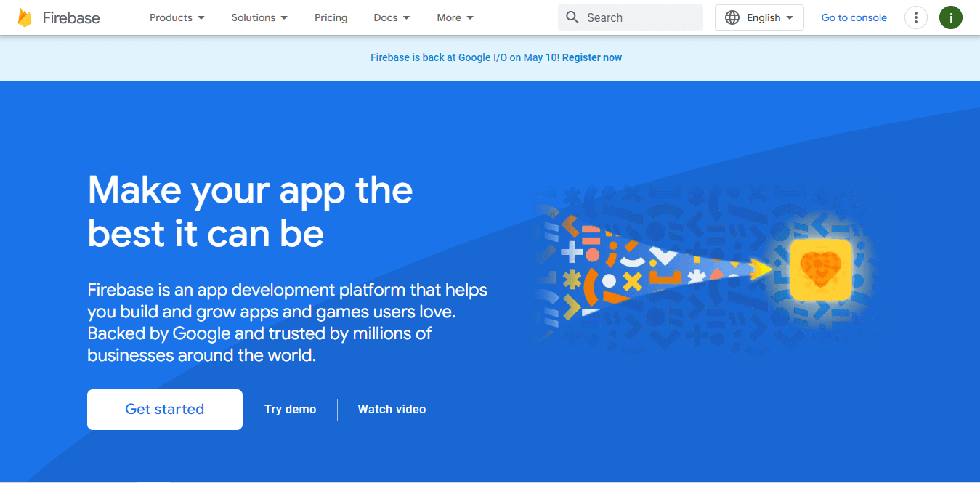980x483 pixels.
Task: Open the three-dot more options menu
Action: pos(915,17)
